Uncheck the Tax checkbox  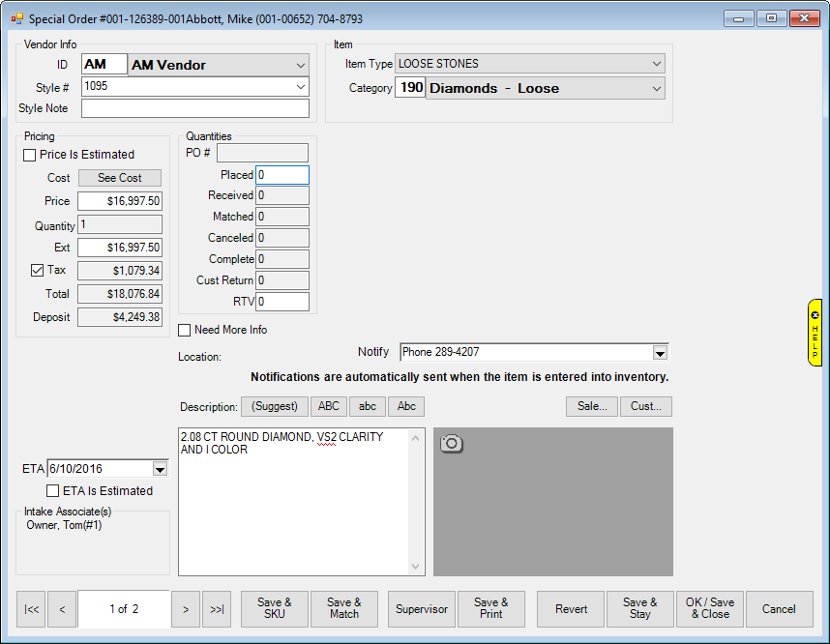click(x=38, y=271)
